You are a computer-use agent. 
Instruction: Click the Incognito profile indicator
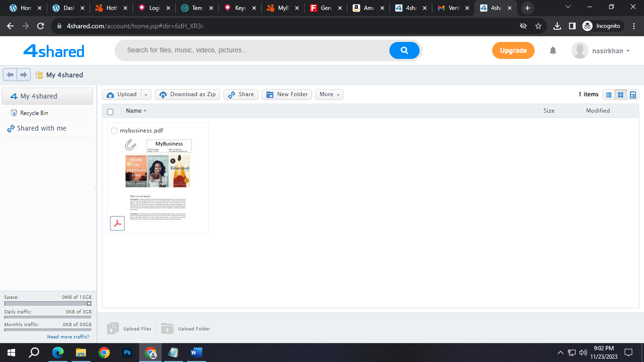click(603, 26)
